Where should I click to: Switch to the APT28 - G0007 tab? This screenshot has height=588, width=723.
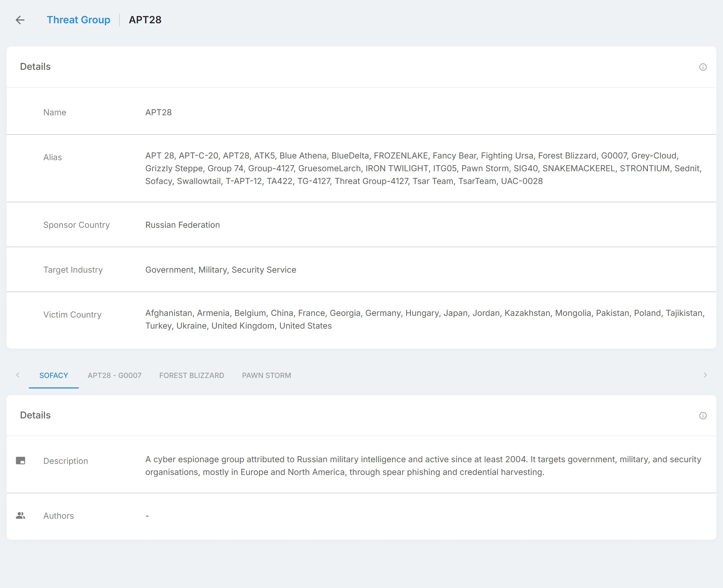114,375
